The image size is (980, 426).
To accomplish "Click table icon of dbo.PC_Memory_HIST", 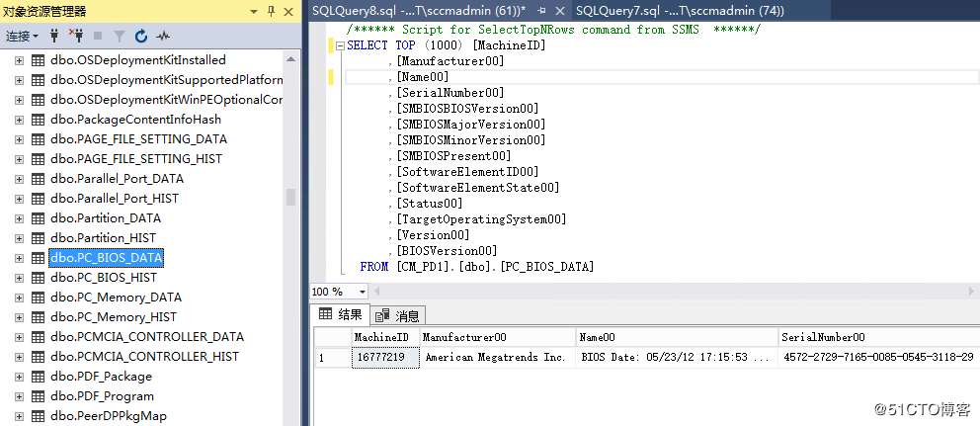I will (39, 317).
